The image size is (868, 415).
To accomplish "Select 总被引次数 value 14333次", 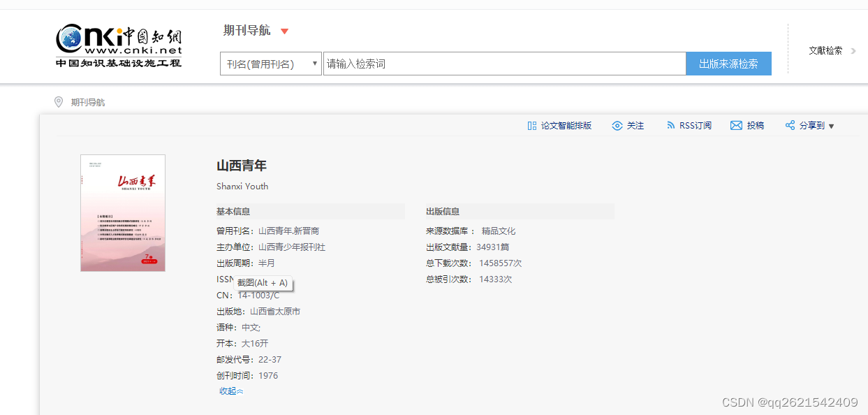I will [x=496, y=279].
